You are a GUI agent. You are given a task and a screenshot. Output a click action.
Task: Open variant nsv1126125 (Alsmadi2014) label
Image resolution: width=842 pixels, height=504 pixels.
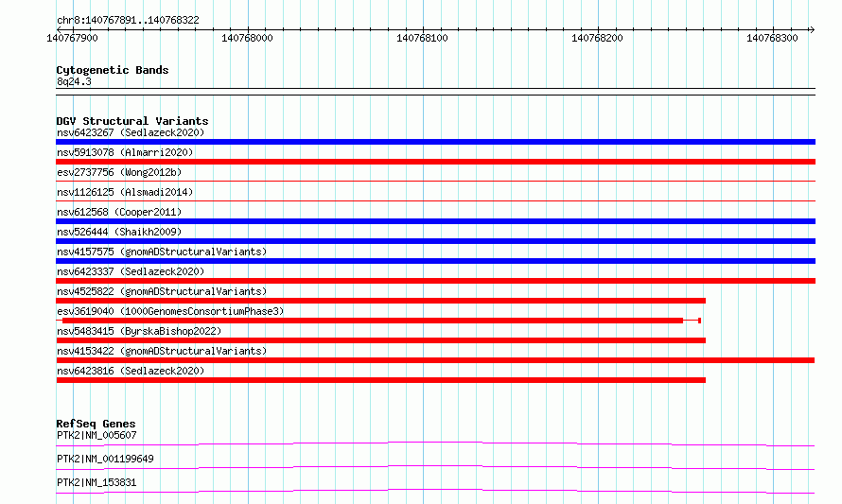[x=125, y=192]
